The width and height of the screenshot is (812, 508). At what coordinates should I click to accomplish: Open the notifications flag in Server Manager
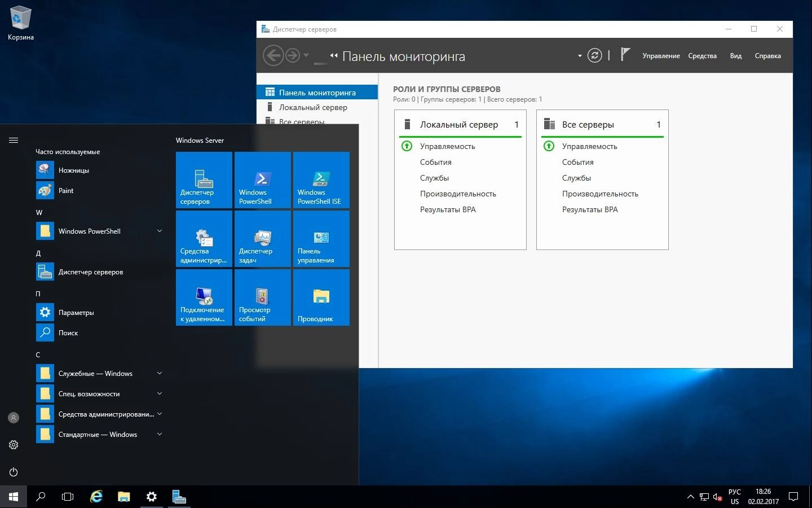[624, 55]
